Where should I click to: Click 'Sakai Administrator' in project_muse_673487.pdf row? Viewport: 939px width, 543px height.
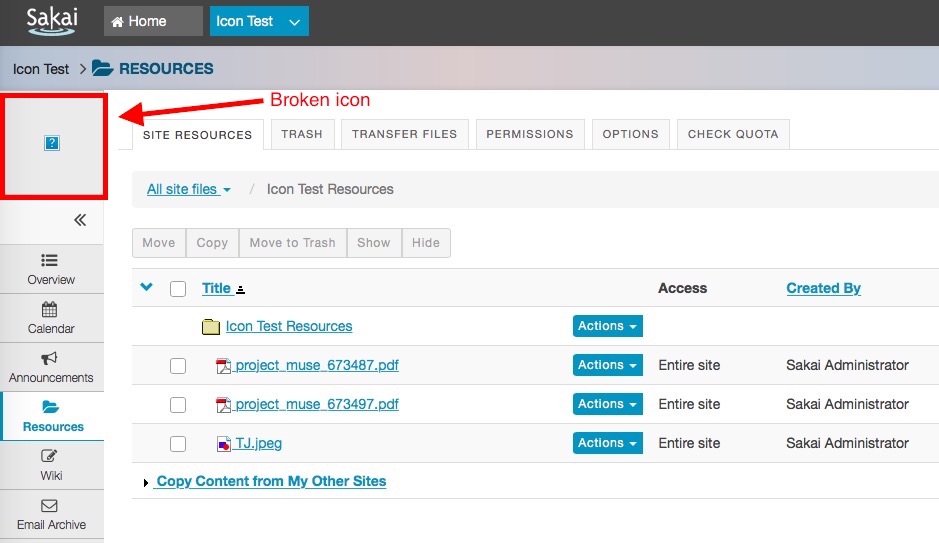pyautogui.click(x=847, y=365)
